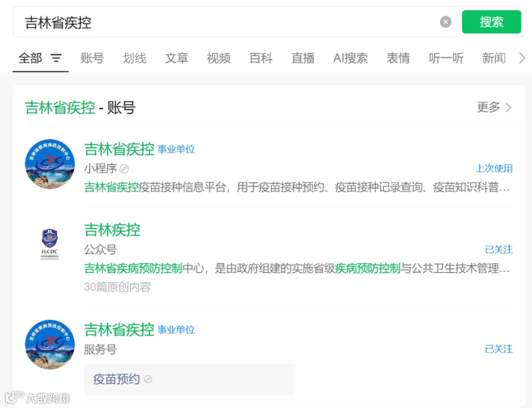Select the AI搜索 tab
532x408 pixels.
351,58
